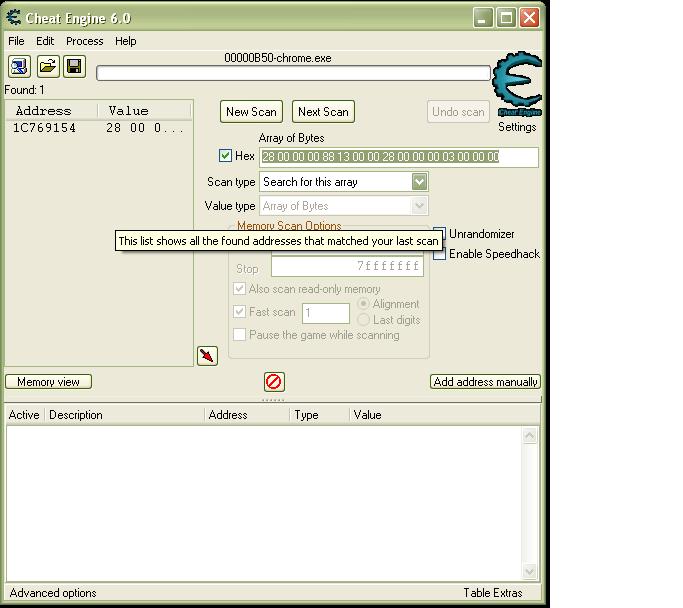
Task: Click the New Scan button
Action: point(251,112)
